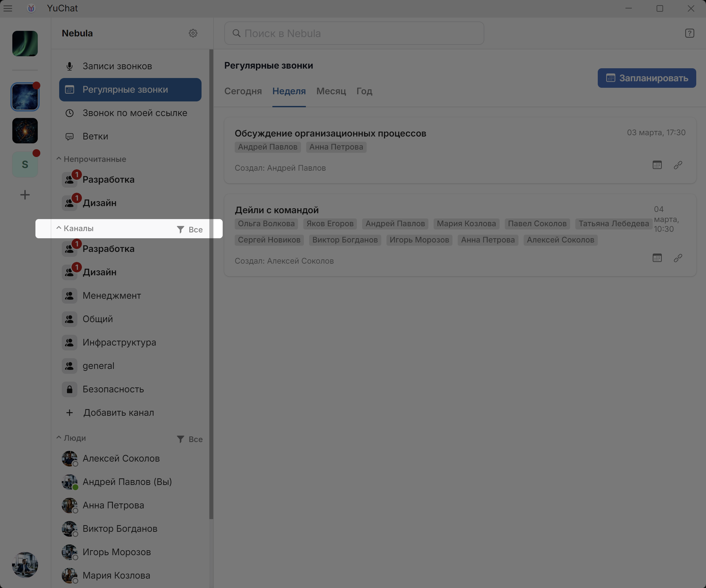Open Разработка channel under Непрочитанные
Viewport: 706px width, 588px height.
click(130, 179)
